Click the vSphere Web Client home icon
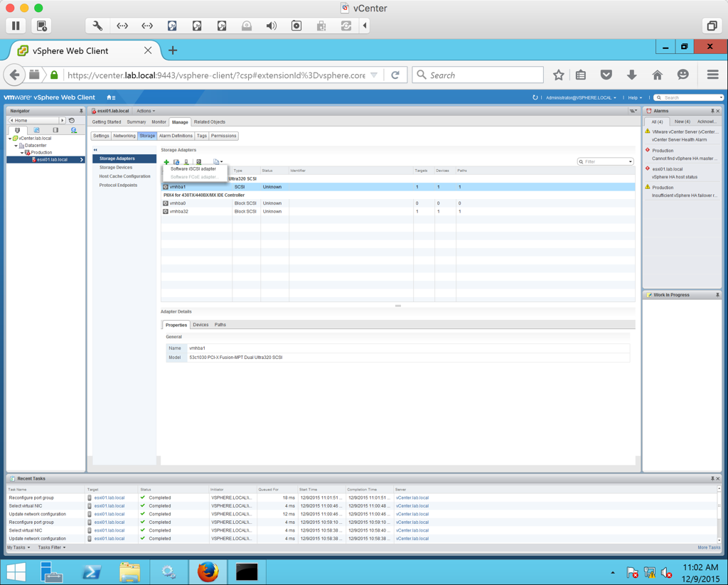 (109, 97)
